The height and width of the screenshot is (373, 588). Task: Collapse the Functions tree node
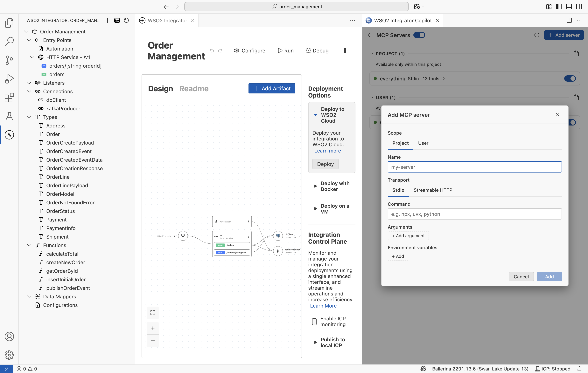(29, 245)
